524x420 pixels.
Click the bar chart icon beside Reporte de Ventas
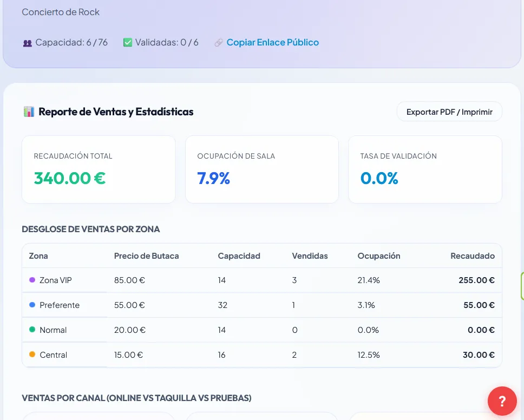coord(29,111)
